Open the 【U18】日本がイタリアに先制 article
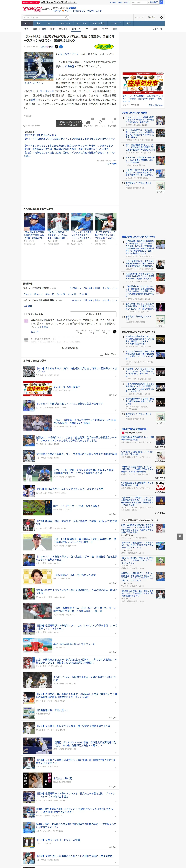The width and height of the screenshot is (186, 868). pos(77,370)
